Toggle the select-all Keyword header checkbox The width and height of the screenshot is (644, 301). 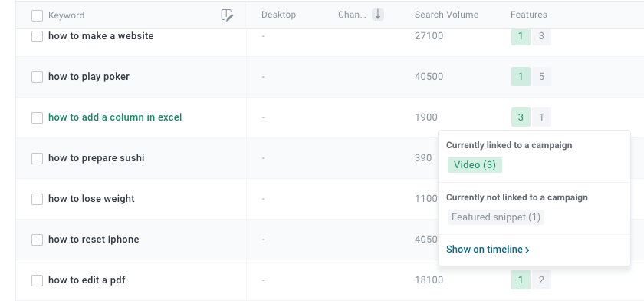pos(37,15)
